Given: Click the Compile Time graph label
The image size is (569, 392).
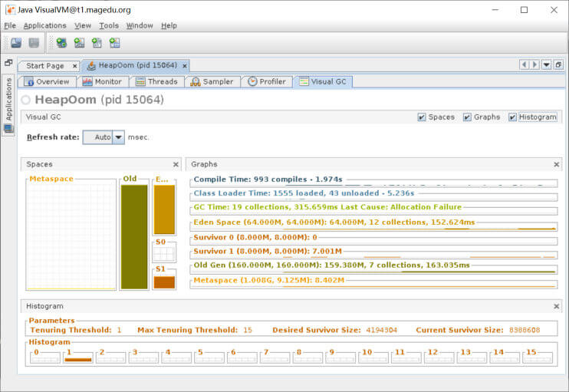Looking at the screenshot, I should click(x=268, y=180).
